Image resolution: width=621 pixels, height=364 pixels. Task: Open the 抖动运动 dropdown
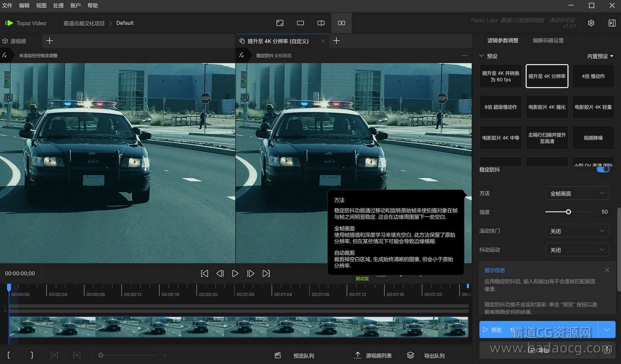point(577,250)
